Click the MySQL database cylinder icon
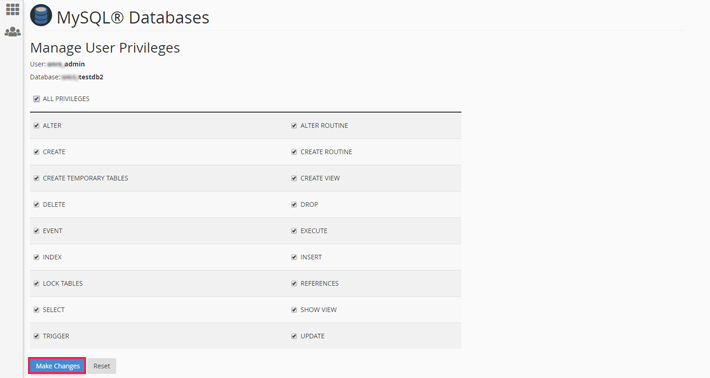The width and height of the screenshot is (710, 378). pos(41,15)
